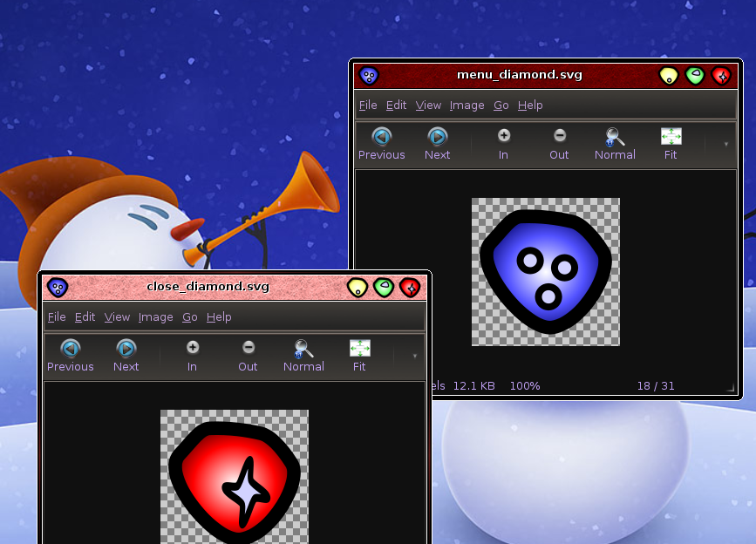Open Go menu in close_diamond window
The image size is (756, 544).
pos(189,317)
